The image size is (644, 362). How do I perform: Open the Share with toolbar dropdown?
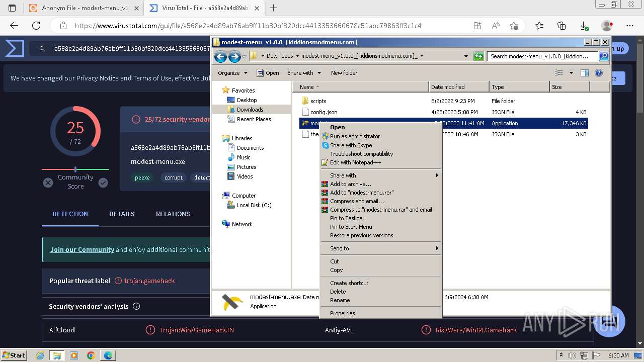[x=304, y=73]
